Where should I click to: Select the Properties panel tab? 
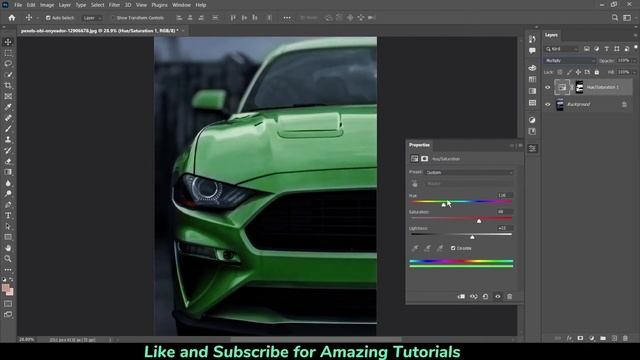pos(420,145)
